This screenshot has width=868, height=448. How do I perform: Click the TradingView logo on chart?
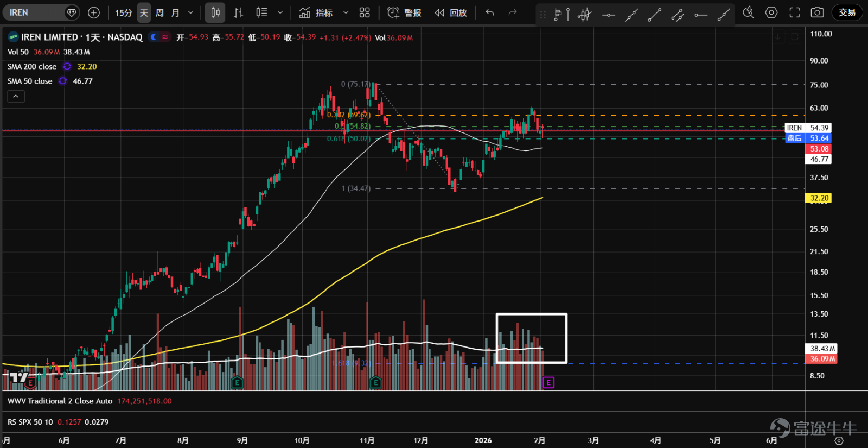[19, 377]
